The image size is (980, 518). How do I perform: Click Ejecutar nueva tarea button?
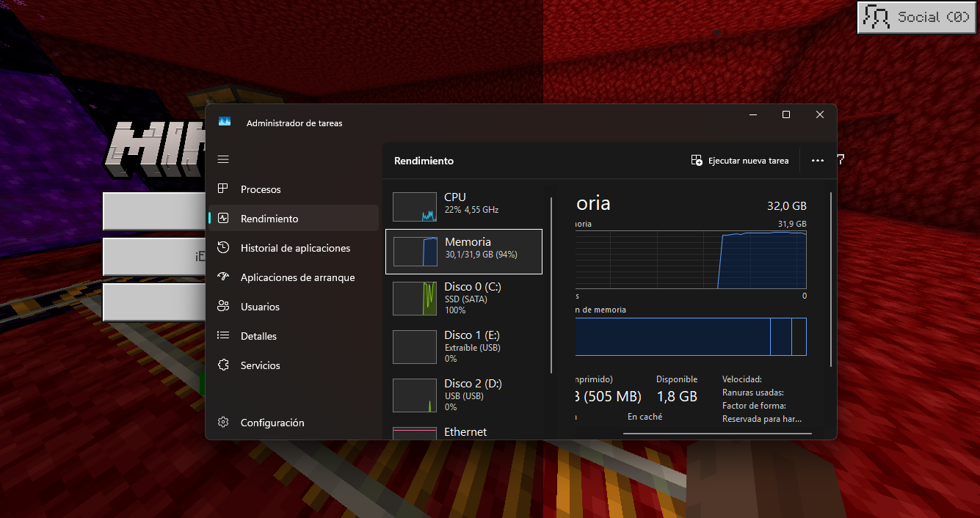coord(741,161)
